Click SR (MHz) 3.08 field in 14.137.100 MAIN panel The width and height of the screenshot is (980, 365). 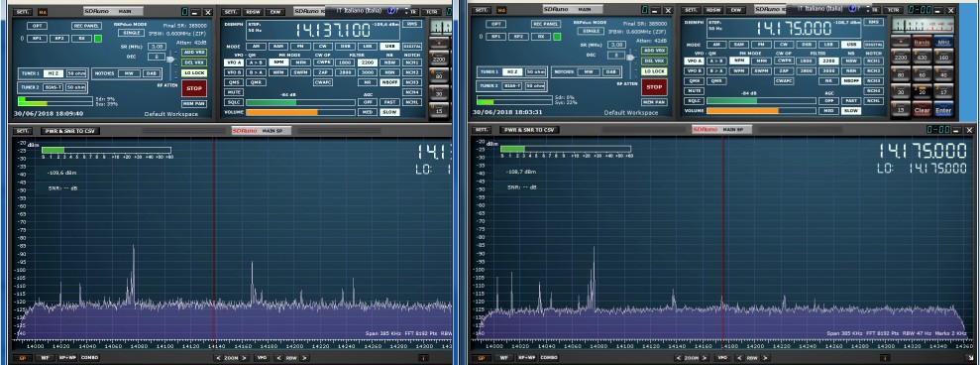[x=157, y=47]
